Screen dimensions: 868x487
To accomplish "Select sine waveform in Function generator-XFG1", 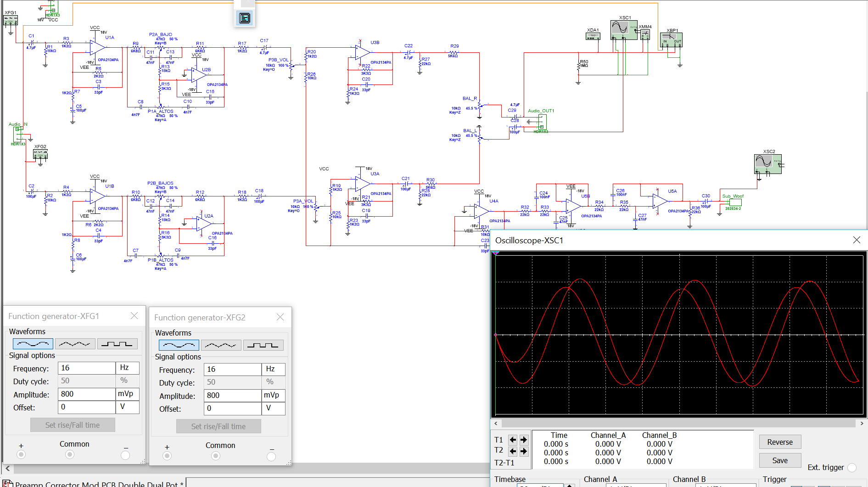I will [x=33, y=344].
